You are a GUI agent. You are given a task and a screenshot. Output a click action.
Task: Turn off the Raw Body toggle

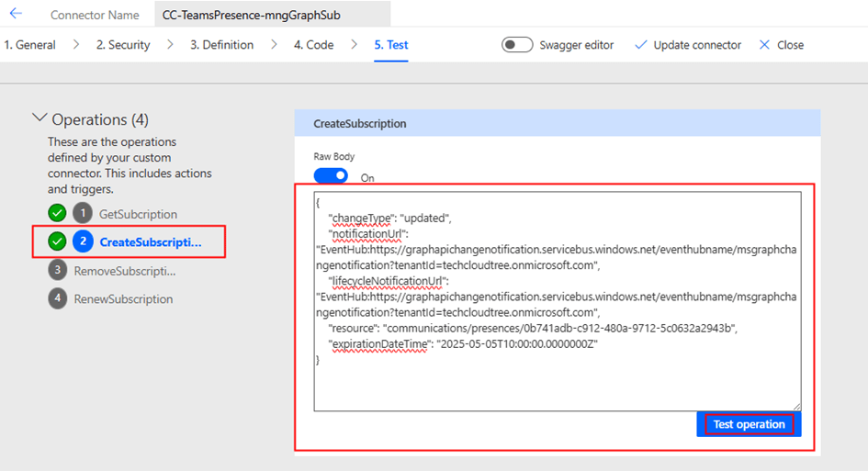coord(331,175)
